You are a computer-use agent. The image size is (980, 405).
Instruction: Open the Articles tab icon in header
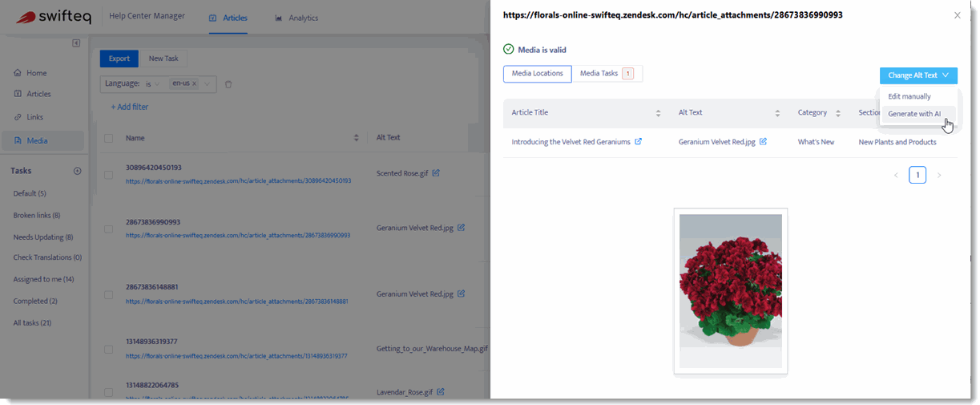point(212,18)
